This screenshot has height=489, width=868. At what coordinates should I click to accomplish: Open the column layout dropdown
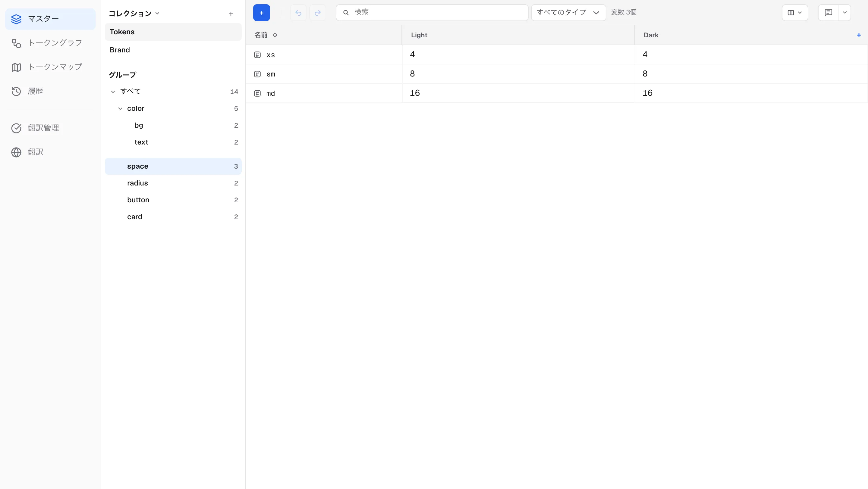click(795, 13)
